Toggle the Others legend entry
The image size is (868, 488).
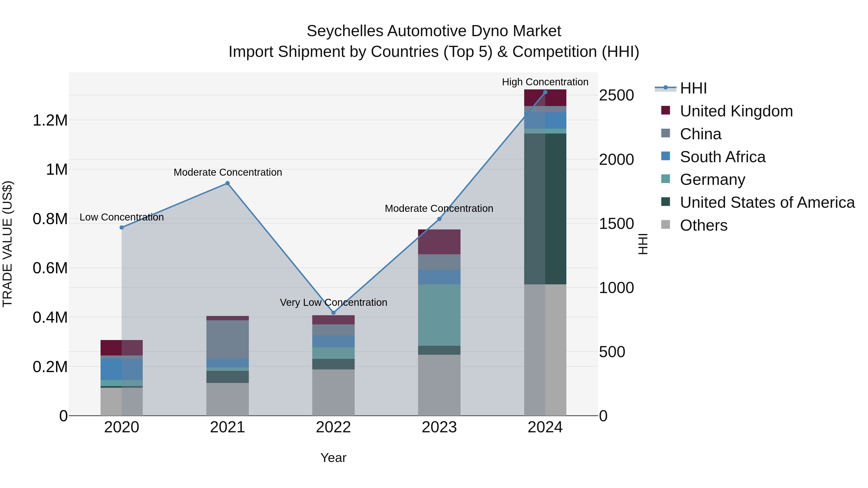pyautogui.click(x=694, y=225)
